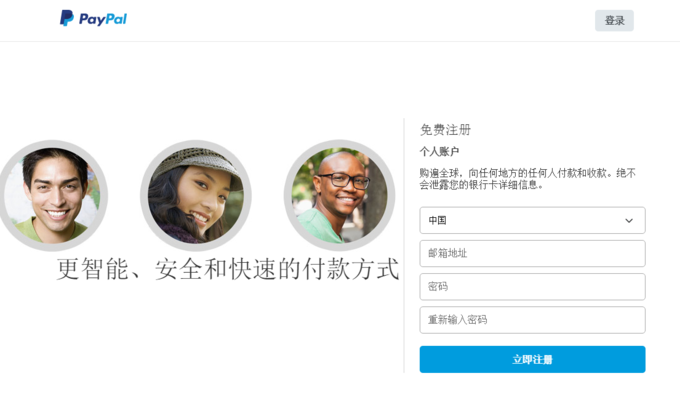Click the 中国 text inside country selector
The width and height of the screenshot is (680, 400).
click(x=437, y=220)
